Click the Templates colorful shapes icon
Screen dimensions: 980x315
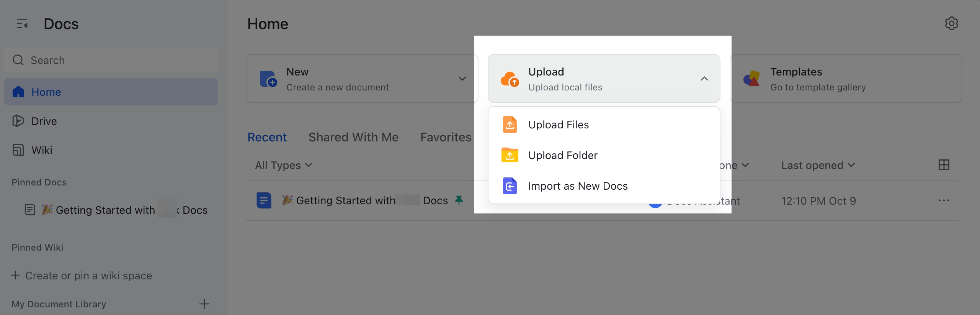point(751,79)
